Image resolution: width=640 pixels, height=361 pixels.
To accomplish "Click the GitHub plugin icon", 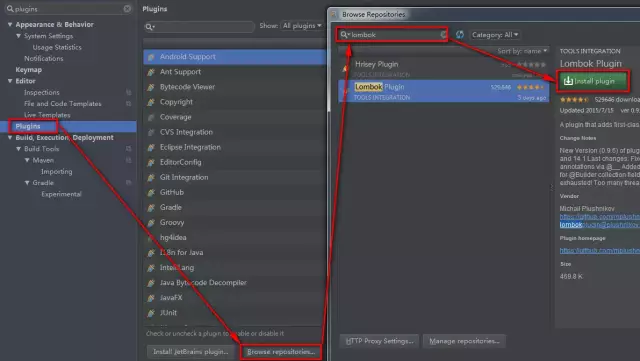I will 151,193.
